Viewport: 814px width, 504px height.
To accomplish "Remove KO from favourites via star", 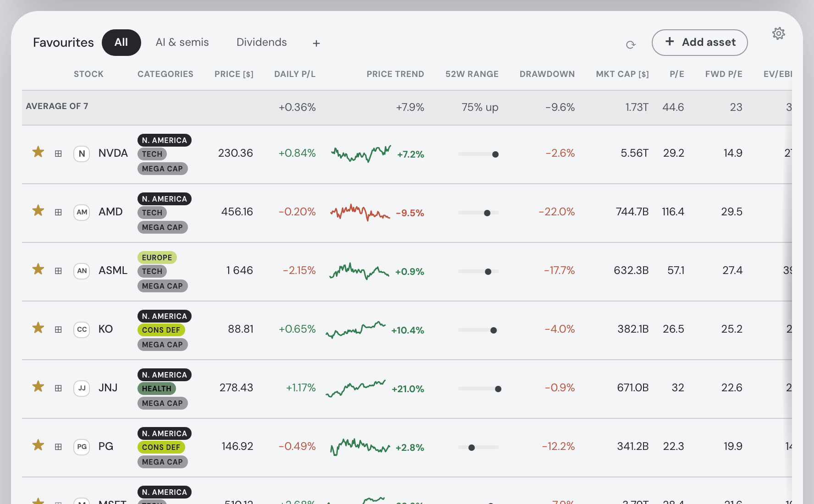I will pos(38,328).
